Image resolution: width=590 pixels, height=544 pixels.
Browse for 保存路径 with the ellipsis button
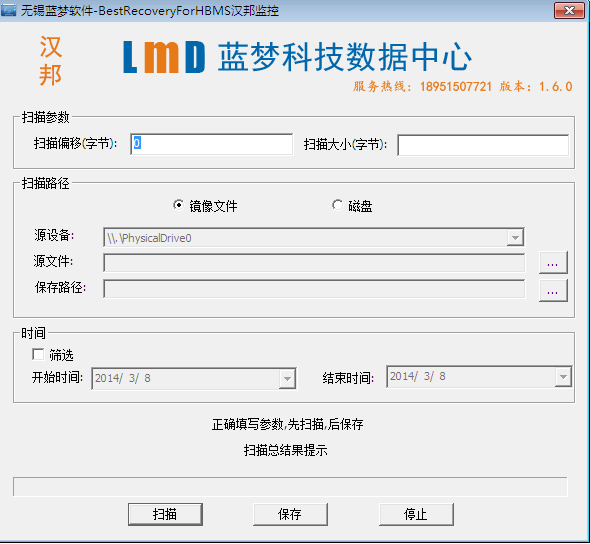[x=553, y=290]
